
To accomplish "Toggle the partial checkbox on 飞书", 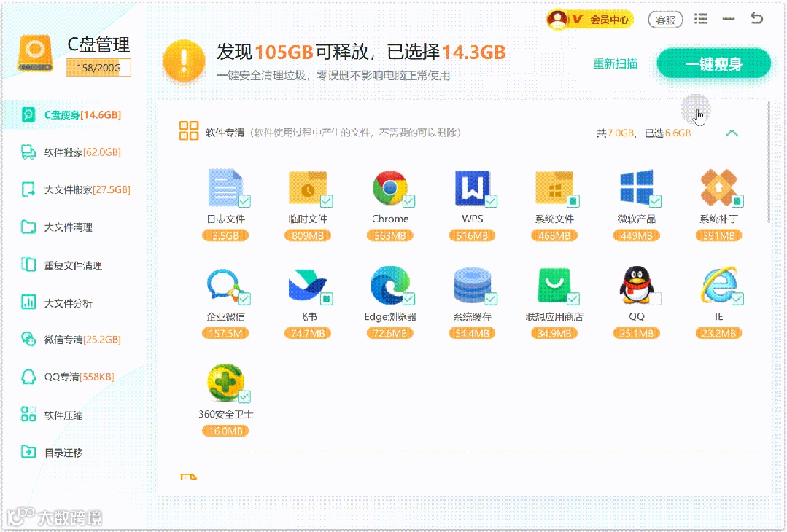I will 327,299.
